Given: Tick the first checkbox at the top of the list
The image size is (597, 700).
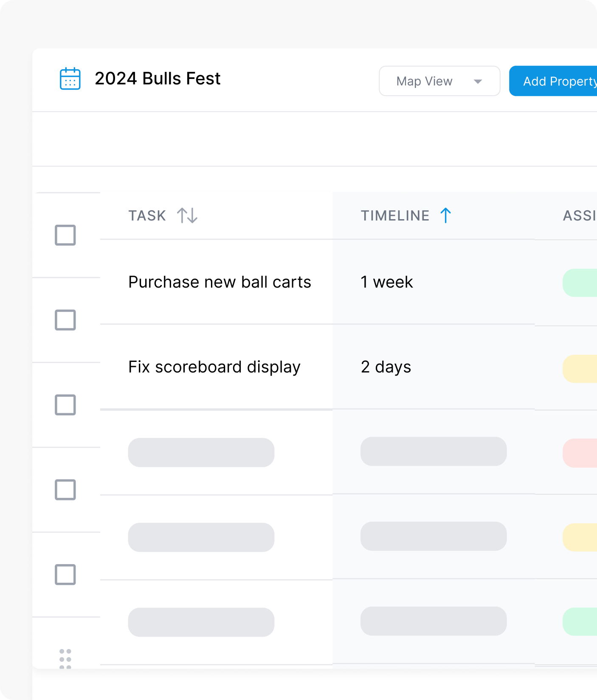Looking at the screenshot, I should [x=65, y=235].
